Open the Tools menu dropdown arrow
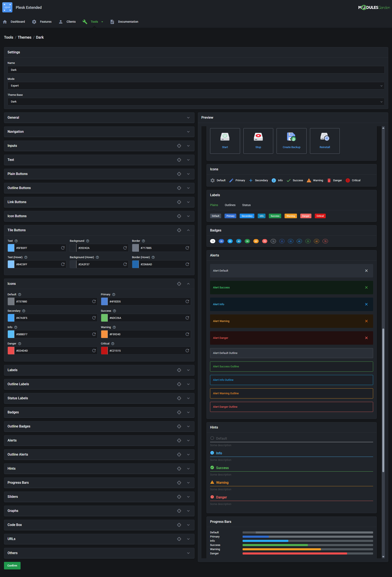The image size is (392, 577). pos(102,22)
